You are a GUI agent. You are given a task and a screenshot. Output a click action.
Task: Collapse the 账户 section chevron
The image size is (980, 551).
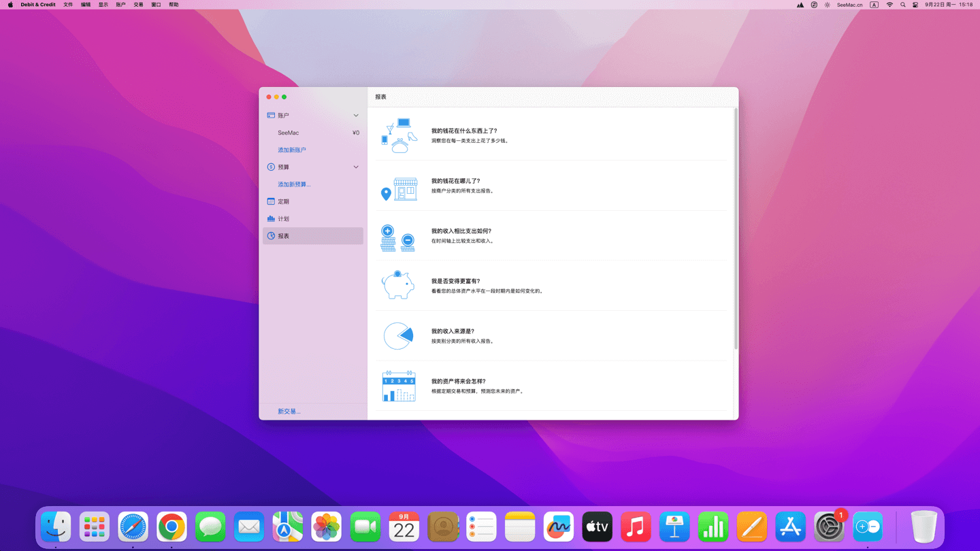[x=356, y=116]
